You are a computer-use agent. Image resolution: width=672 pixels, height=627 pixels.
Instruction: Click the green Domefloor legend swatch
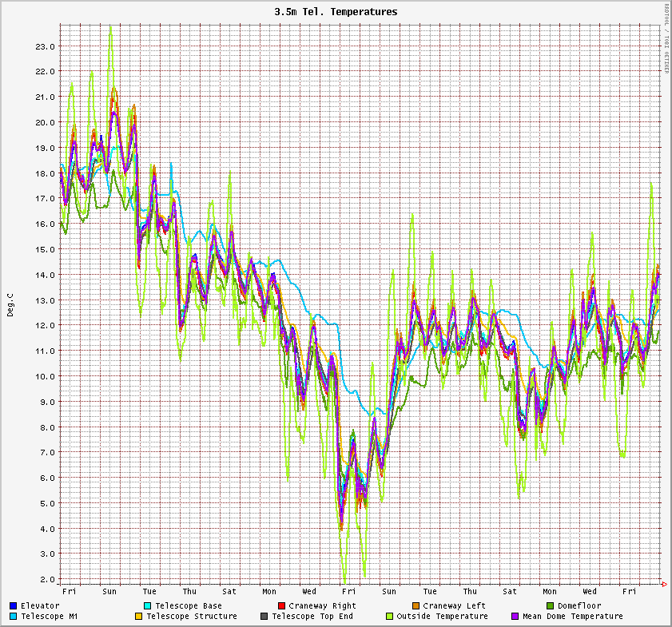[550, 606]
